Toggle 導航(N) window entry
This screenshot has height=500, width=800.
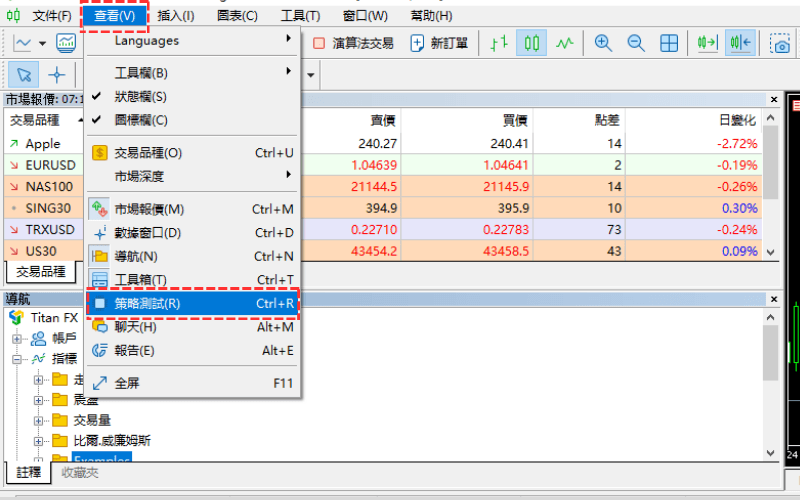pyautogui.click(x=192, y=256)
